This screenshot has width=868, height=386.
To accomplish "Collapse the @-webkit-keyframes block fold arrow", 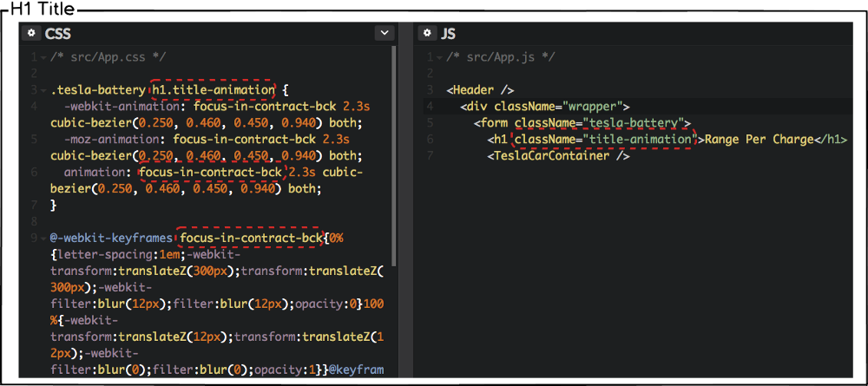I will (43, 239).
